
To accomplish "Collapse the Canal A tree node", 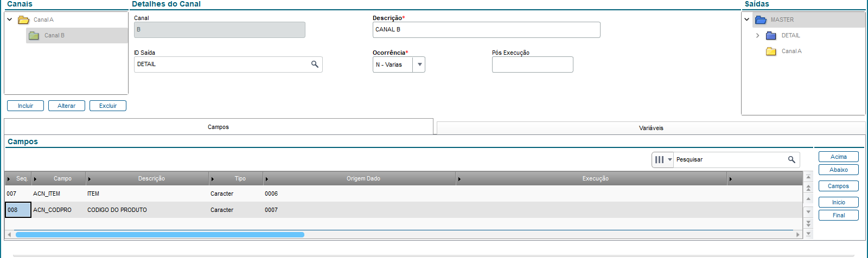I will point(10,20).
